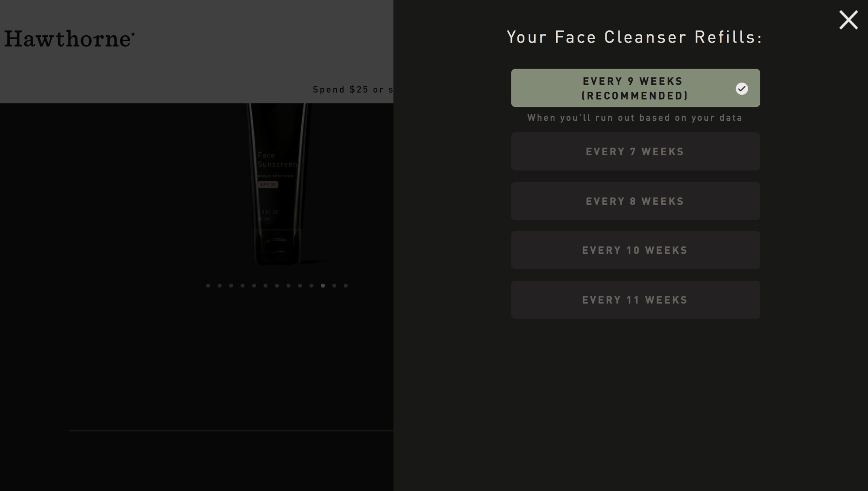This screenshot has width=868, height=491.
Task: Close the Face Cleanser Refills panel
Action: point(848,20)
